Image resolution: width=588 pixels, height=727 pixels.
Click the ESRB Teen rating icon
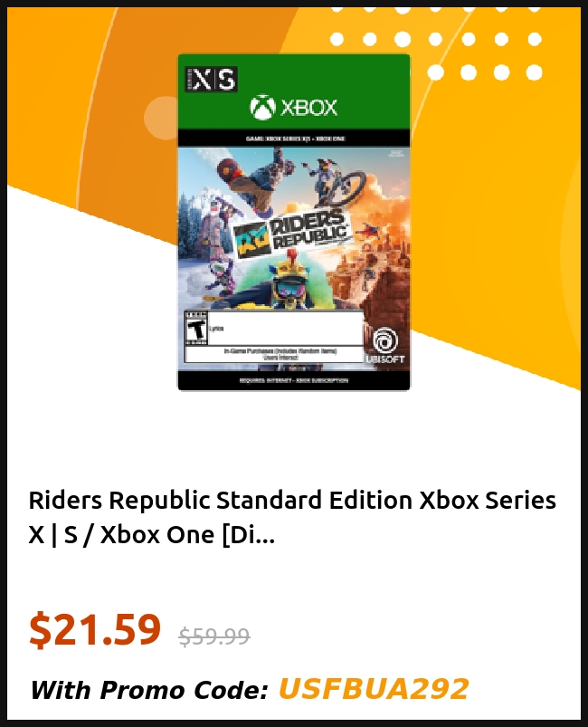coord(196,329)
